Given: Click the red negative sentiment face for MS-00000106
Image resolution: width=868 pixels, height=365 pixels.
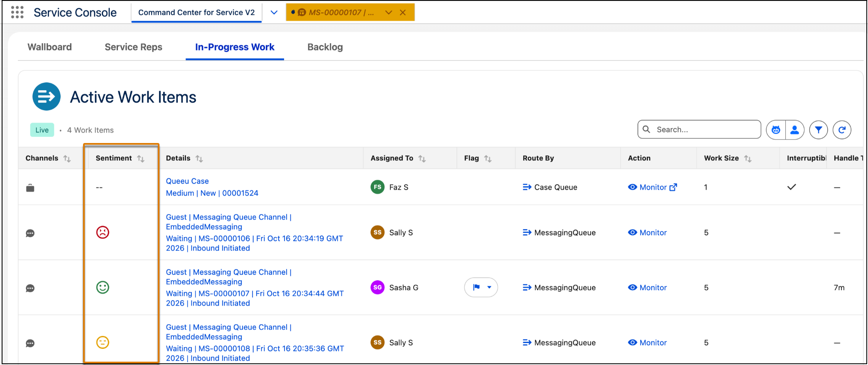Looking at the screenshot, I should [x=103, y=232].
